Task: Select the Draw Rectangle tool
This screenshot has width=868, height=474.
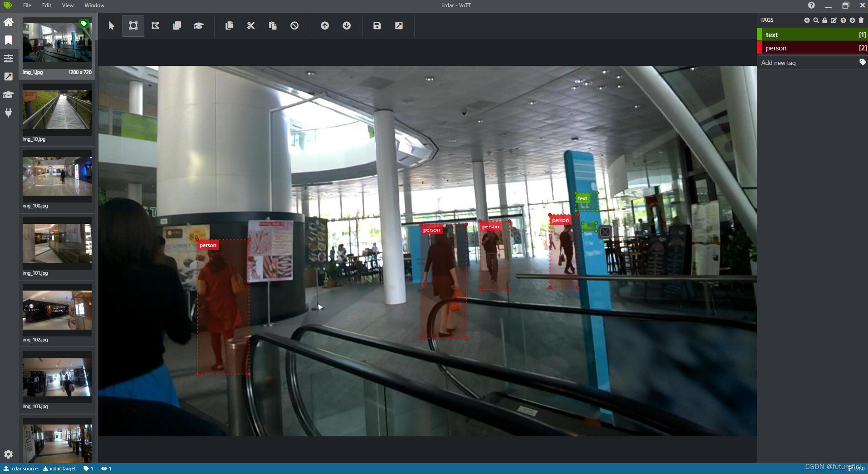Action: tap(133, 26)
